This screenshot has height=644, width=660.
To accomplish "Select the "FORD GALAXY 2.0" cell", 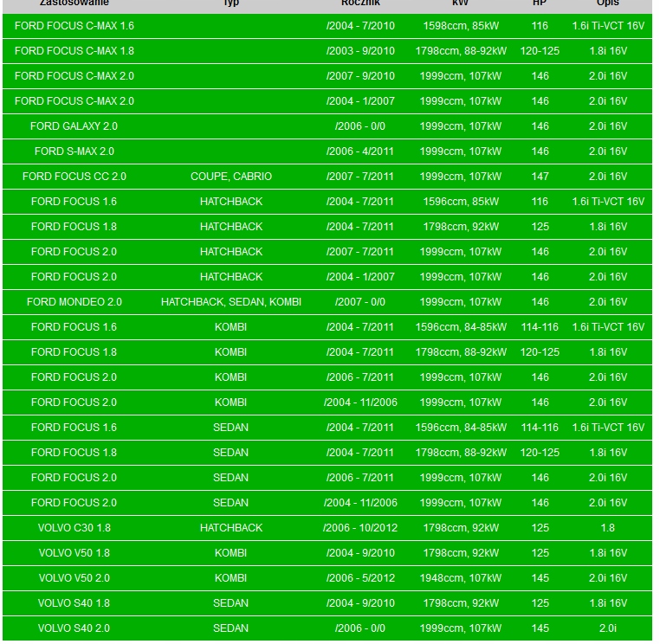I will pos(74,126).
